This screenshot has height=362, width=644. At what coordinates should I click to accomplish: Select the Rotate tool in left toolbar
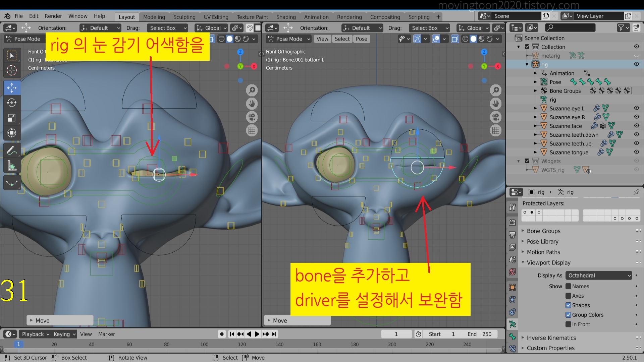tap(12, 103)
